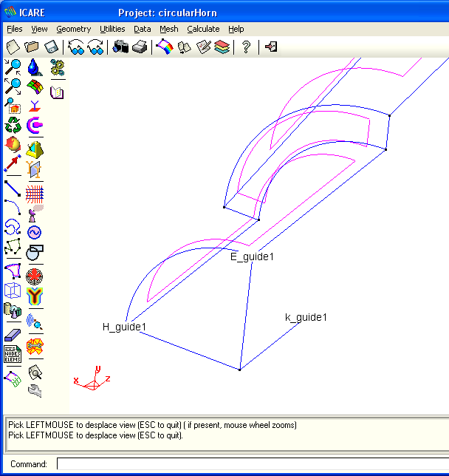Click the k_guide1 label in viewport
449x476 pixels.
[x=306, y=318]
